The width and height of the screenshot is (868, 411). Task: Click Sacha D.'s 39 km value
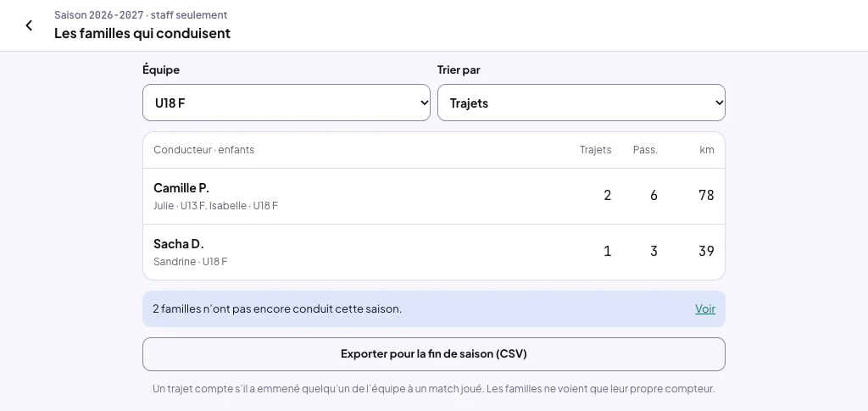pyautogui.click(x=706, y=251)
